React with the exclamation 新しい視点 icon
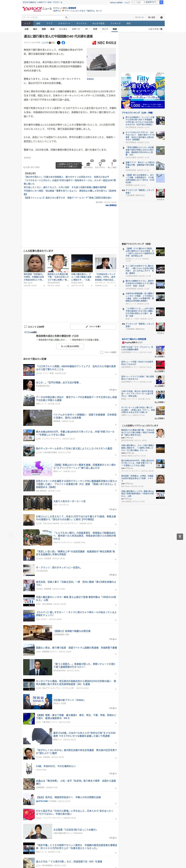Viewport: 186px width, 868px height. pos(112,164)
